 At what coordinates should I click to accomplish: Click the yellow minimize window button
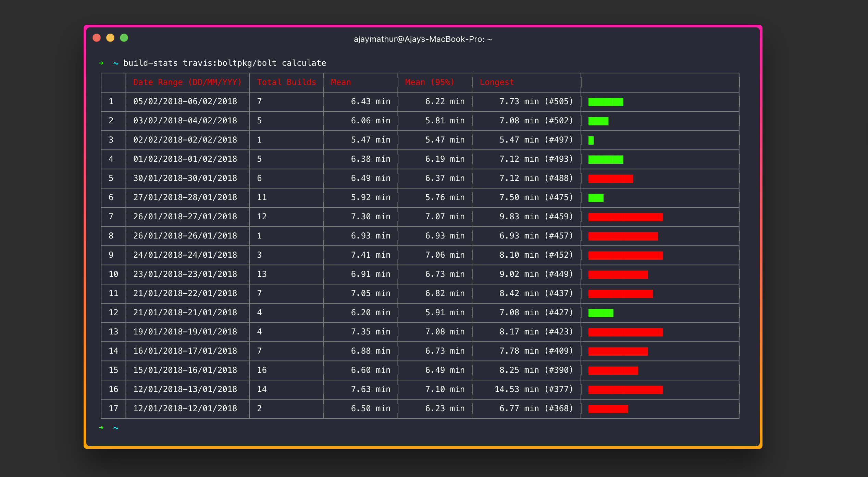110,38
